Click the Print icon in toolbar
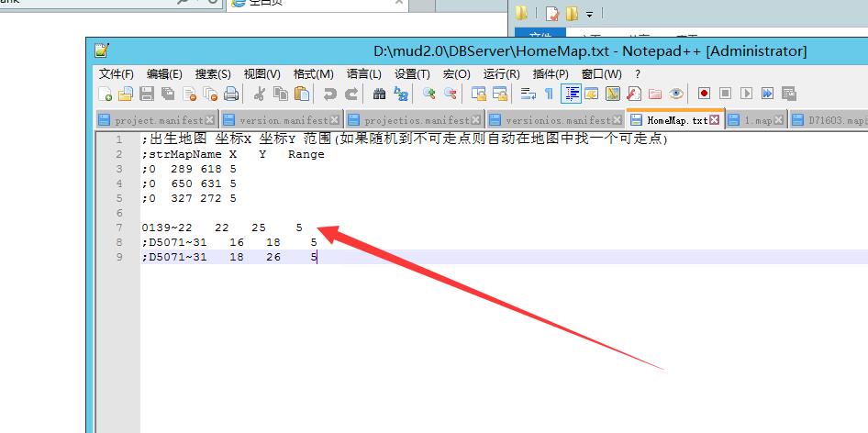Screen dimensions: 868x433 (231, 94)
